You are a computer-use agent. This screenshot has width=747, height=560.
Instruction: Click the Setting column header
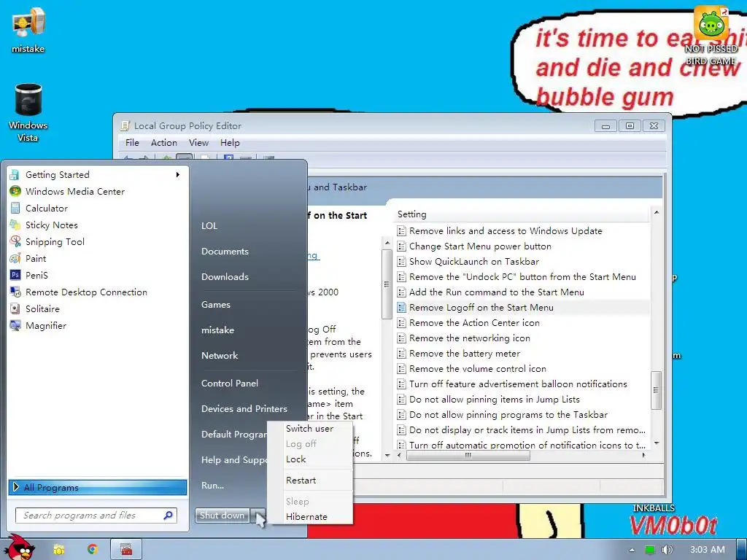(521, 214)
